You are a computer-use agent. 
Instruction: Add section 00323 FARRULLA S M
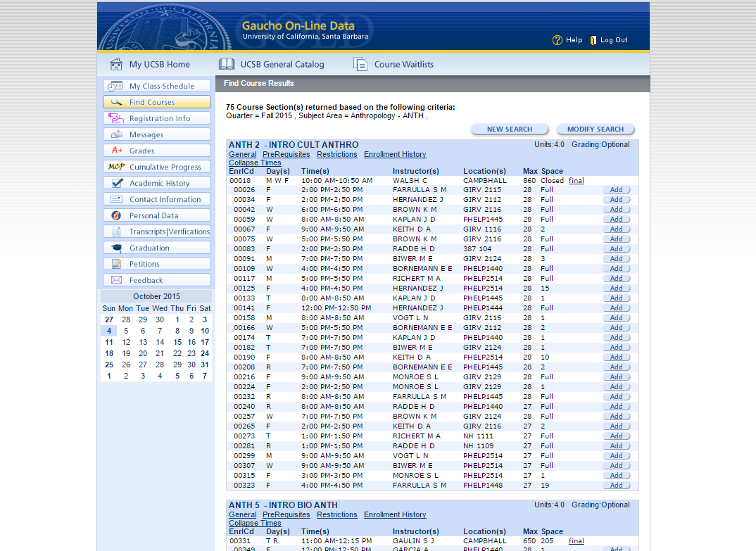tap(616, 486)
